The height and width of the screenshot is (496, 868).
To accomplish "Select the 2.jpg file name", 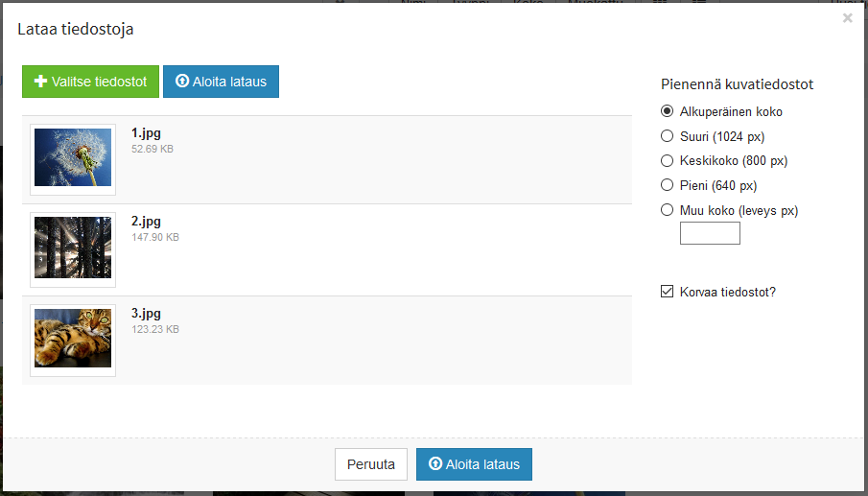I will (146, 222).
